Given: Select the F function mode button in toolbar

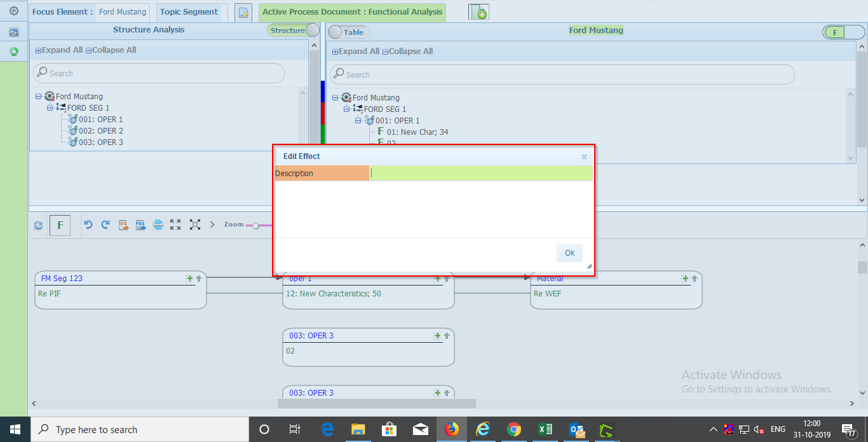Looking at the screenshot, I should (60, 225).
